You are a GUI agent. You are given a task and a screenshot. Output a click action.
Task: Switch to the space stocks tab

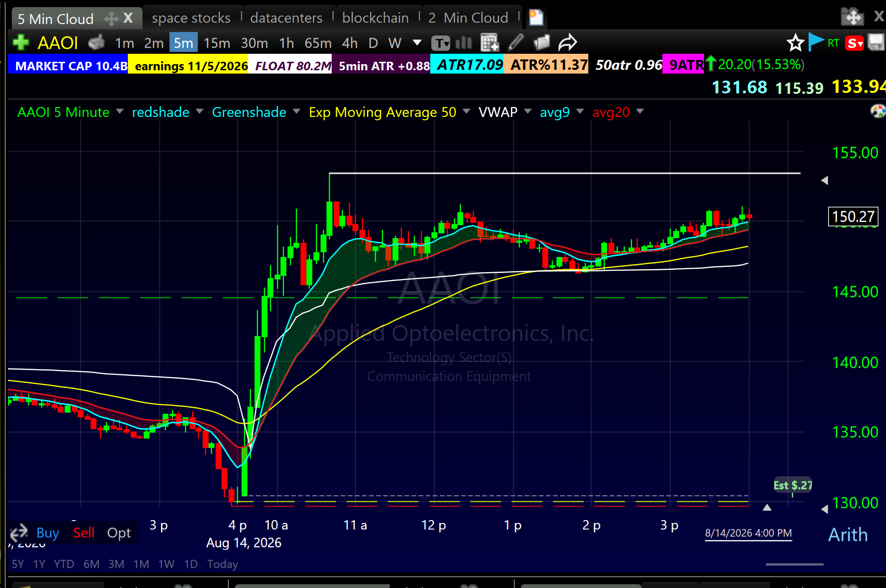pos(191,18)
